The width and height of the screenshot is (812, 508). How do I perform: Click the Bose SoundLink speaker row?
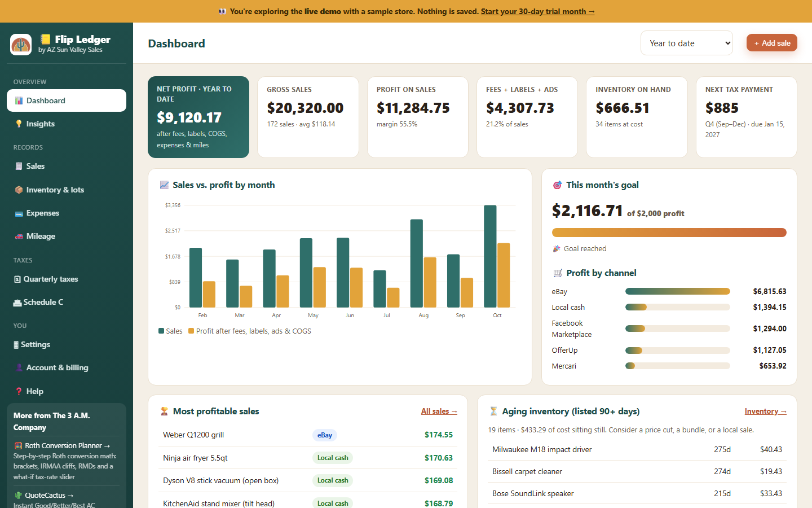pos(637,493)
